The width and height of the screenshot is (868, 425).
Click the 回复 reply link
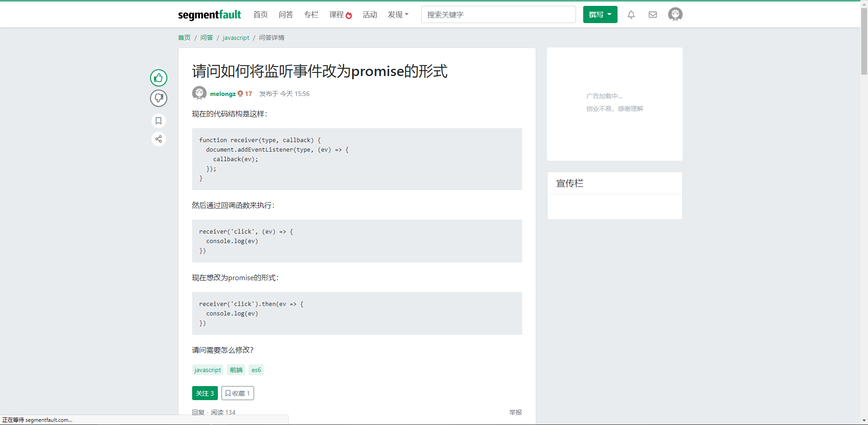click(198, 412)
